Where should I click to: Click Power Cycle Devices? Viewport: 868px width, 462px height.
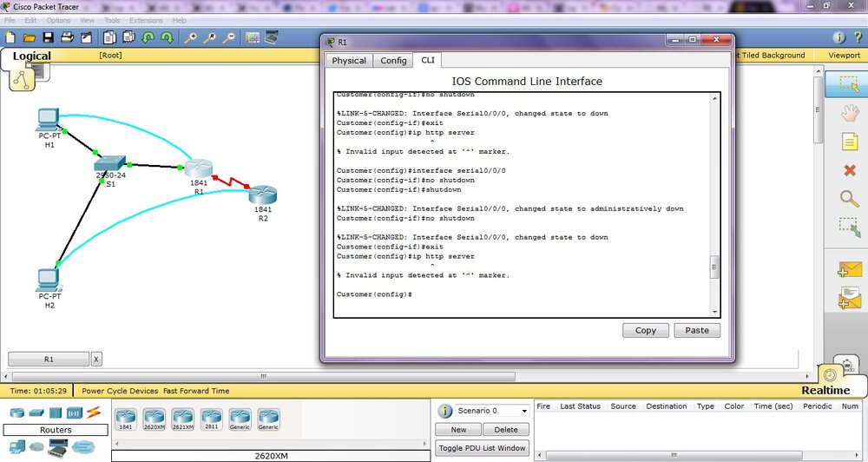(x=120, y=391)
